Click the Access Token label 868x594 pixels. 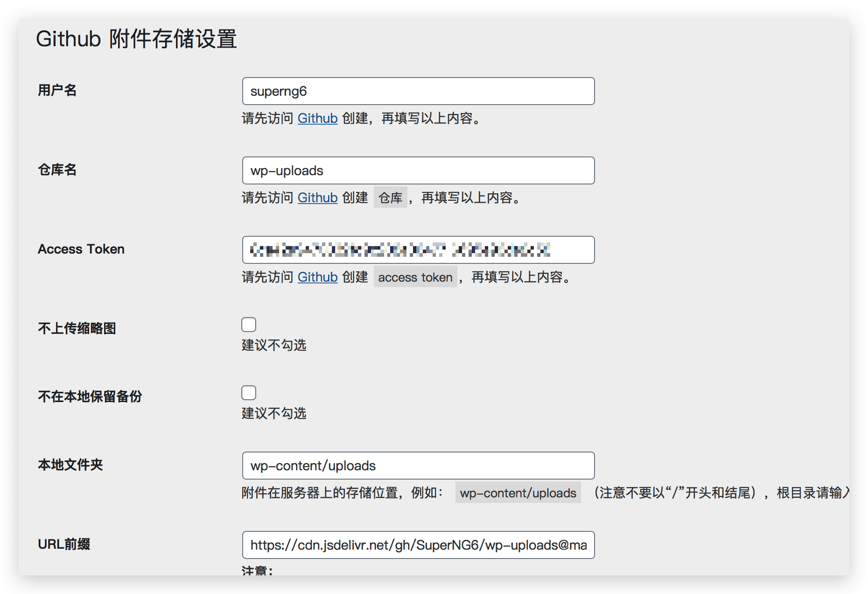click(x=81, y=249)
